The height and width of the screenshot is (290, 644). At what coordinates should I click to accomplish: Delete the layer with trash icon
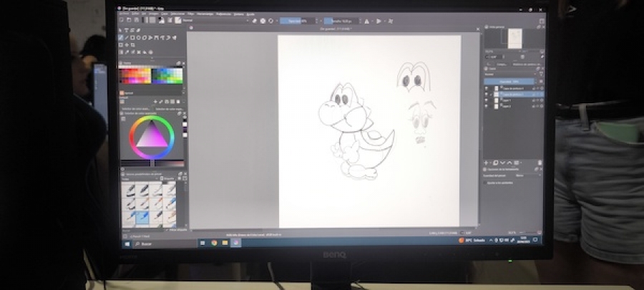tap(540, 163)
